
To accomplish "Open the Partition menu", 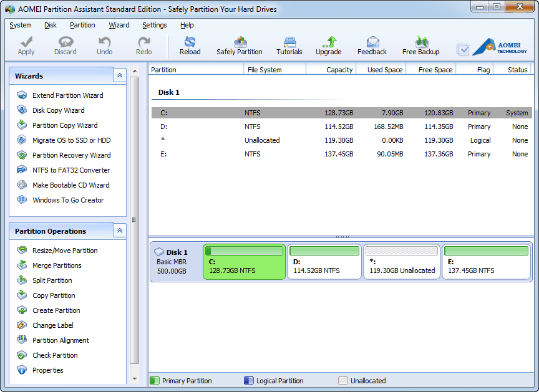I will pos(82,25).
